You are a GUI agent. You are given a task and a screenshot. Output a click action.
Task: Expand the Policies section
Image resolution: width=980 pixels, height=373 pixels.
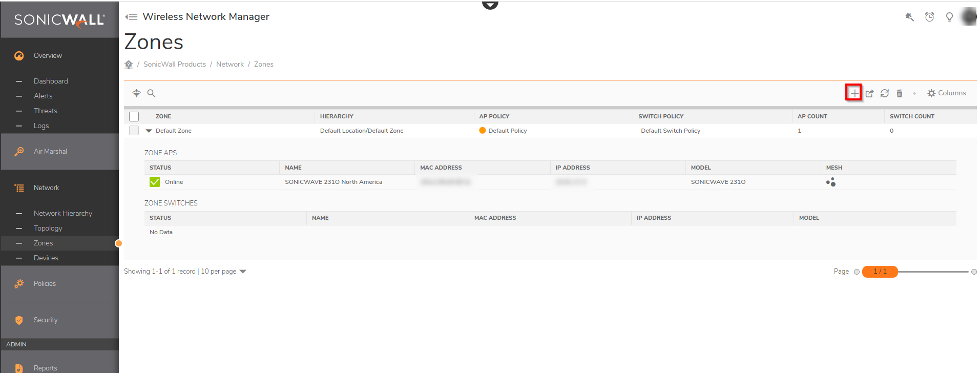[45, 283]
